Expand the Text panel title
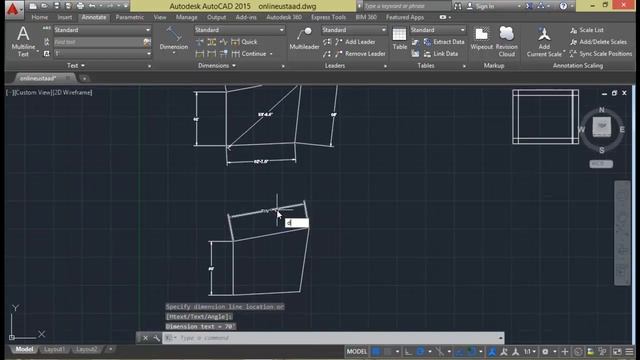Image resolution: width=640 pixels, height=360 pixels. tap(76, 65)
